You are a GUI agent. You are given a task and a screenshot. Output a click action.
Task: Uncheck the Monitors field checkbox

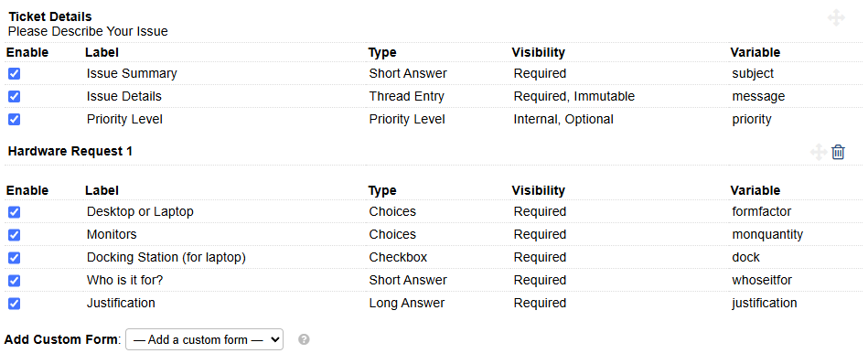[15, 234]
